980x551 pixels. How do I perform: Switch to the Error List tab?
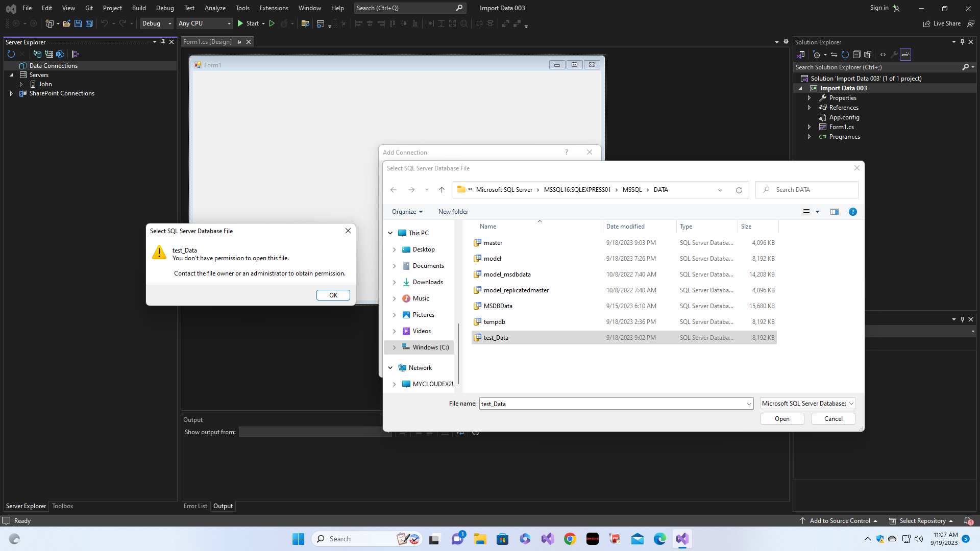195,506
